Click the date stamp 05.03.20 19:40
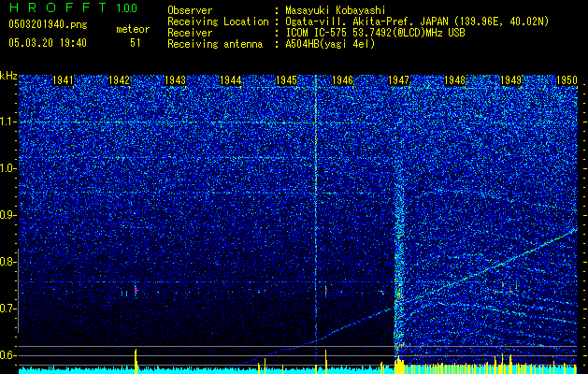Viewport: 588px width, 374px height. coord(48,42)
